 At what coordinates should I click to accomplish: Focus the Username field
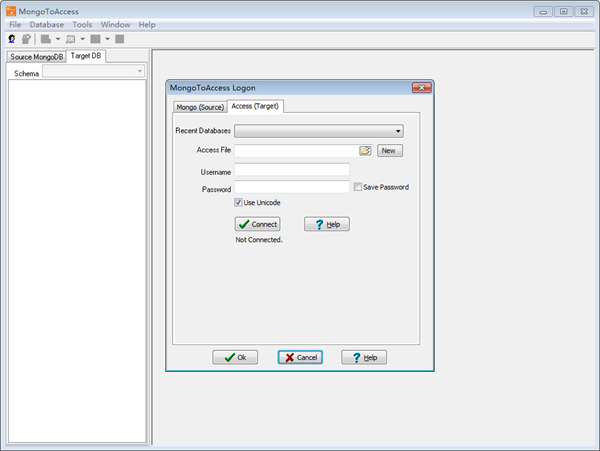(292, 169)
